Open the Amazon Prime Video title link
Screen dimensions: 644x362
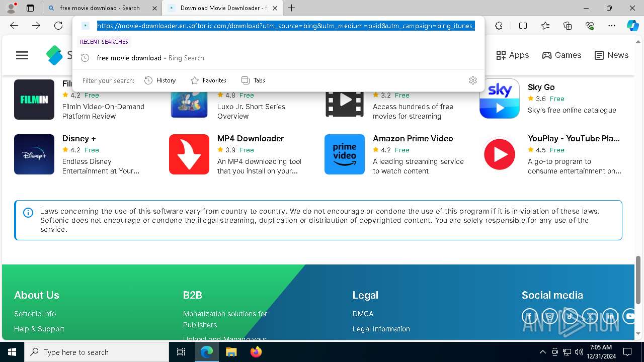pos(413,138)
